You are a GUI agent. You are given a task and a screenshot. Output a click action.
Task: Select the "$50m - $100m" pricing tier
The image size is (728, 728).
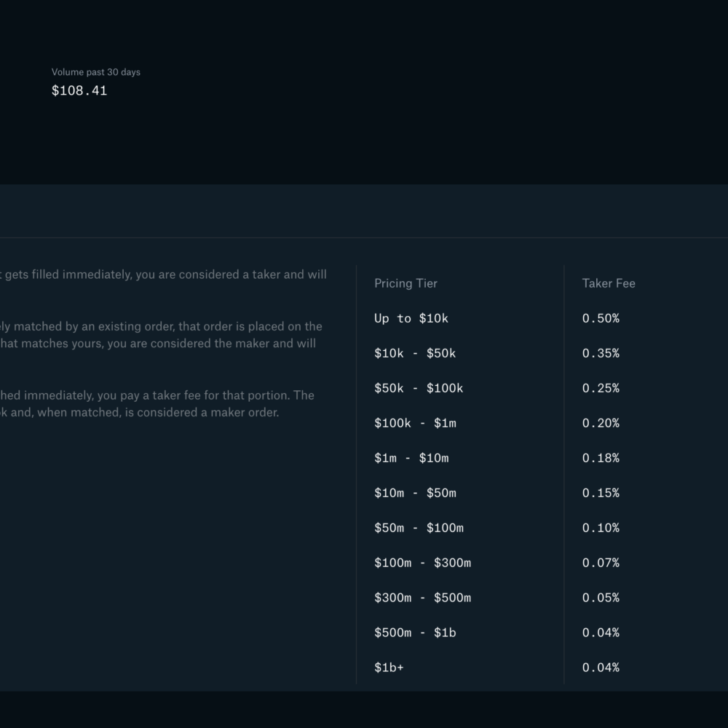pos(419,528)
